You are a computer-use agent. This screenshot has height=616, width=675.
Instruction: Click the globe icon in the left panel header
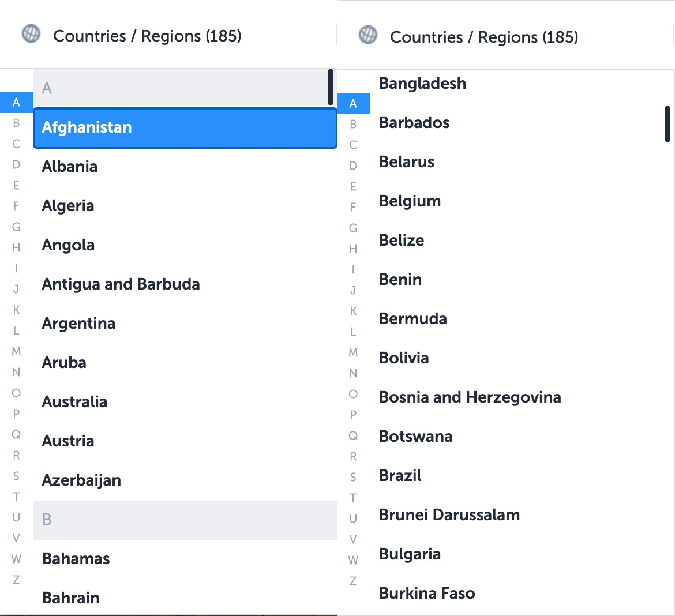tap(31, 35)
